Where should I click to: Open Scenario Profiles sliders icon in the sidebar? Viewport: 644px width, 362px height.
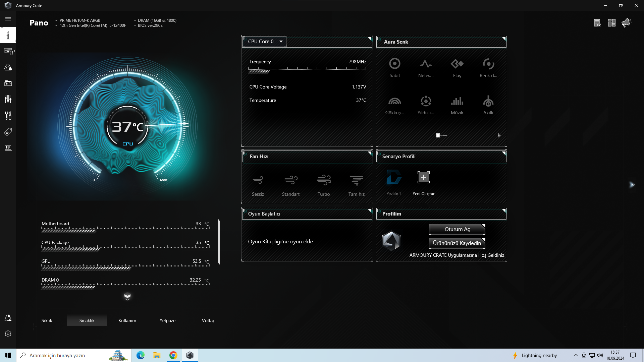click(8, 99)
